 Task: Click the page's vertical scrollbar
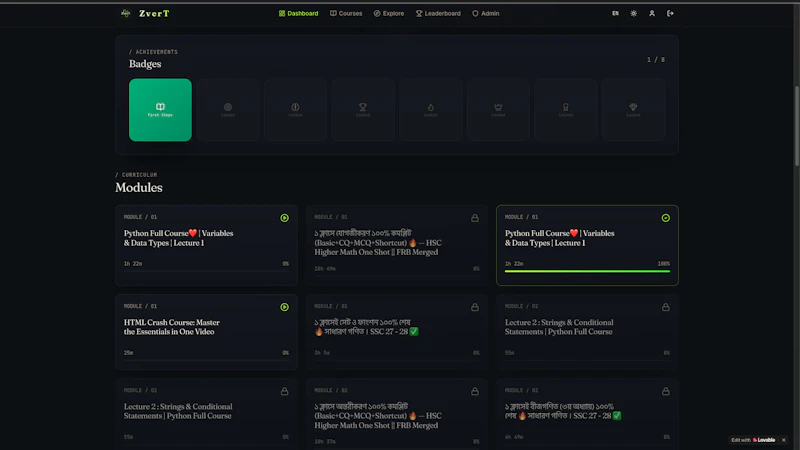click(x=796, y=125)
